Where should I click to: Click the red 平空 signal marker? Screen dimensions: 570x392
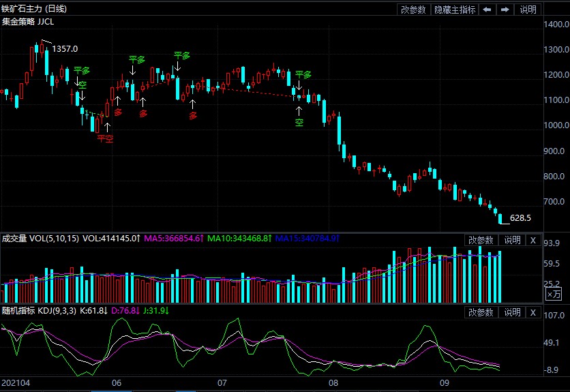point(105,138)
